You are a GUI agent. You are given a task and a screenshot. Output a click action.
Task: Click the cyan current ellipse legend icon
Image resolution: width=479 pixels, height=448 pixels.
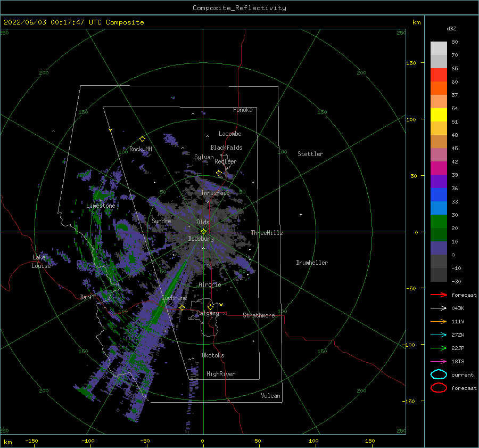coord(439,374)
